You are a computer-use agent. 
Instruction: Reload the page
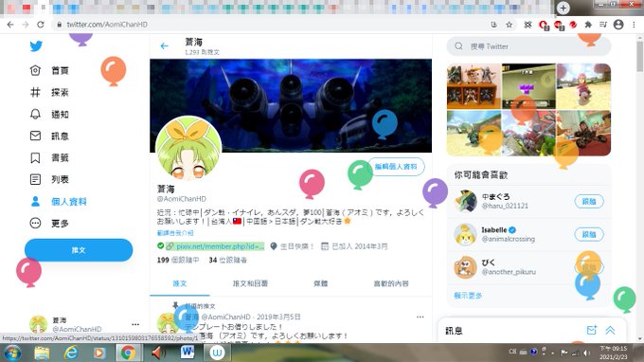coord(40,25)
